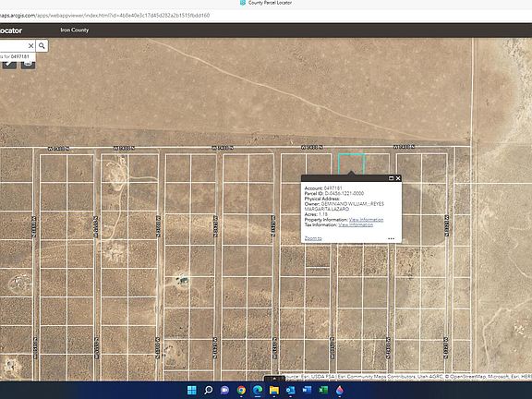Open popup more-options ellipsis menu
This screenshot has height=399, width=532.
[391, 238]
